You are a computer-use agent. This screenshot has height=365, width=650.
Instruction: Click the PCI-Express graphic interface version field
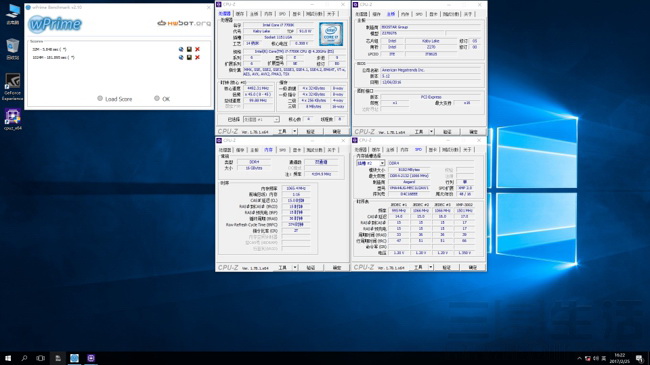pyautogui.click(x=430, y=97)
